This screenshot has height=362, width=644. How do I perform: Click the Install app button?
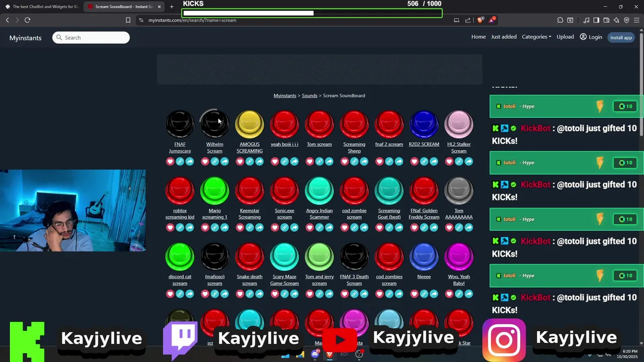[x=621, y=37]
